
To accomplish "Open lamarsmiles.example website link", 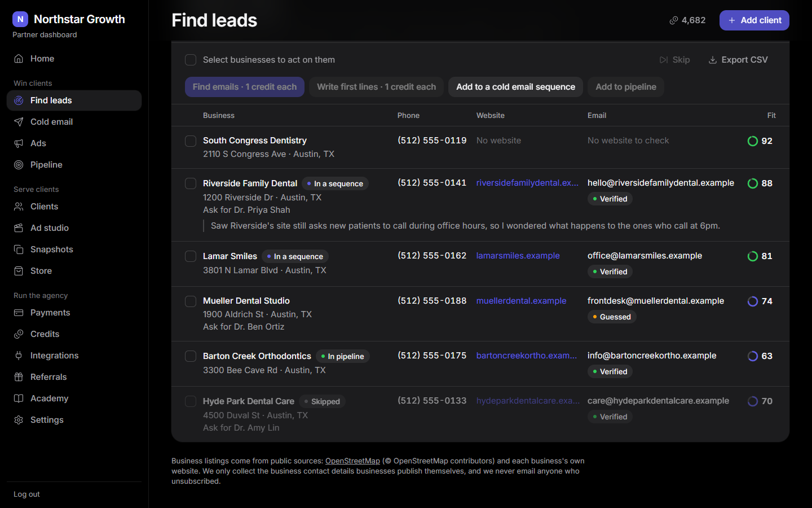I will 518,256.
